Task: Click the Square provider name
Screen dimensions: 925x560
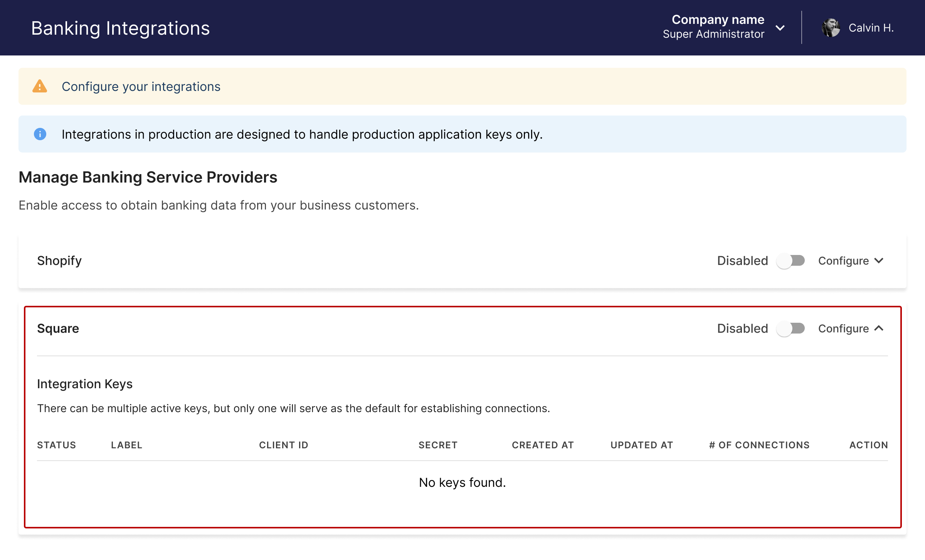Action: click(x=58, y=329)
